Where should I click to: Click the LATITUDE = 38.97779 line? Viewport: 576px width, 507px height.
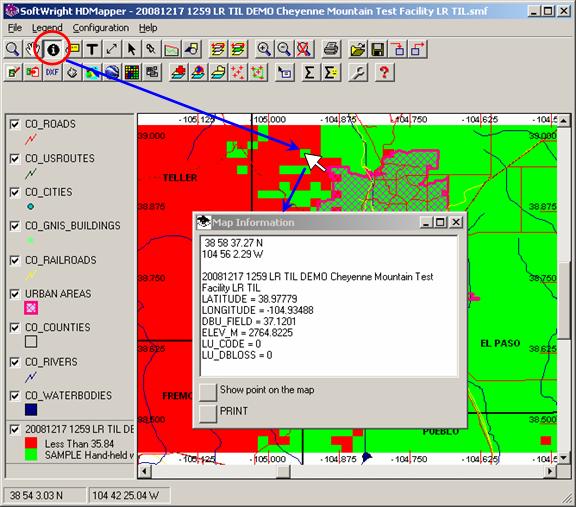[x=249, y=299]
